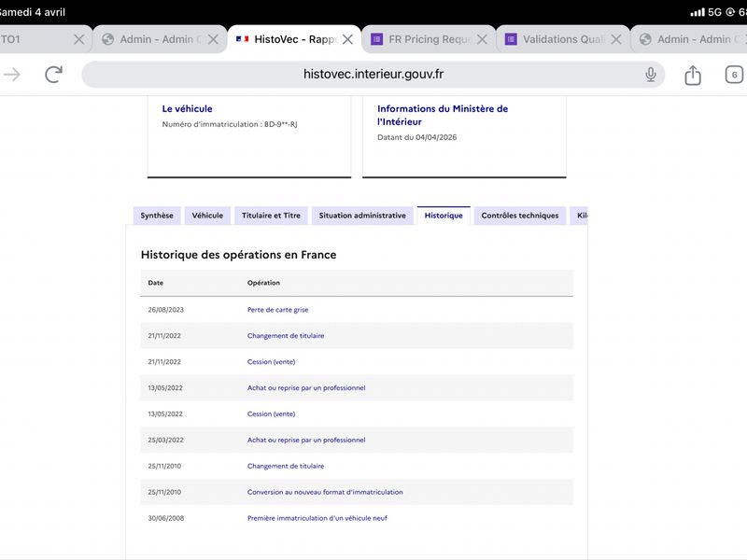
Task: Click Conversion au nouveau format d'immatriculation
Action: 325,492
